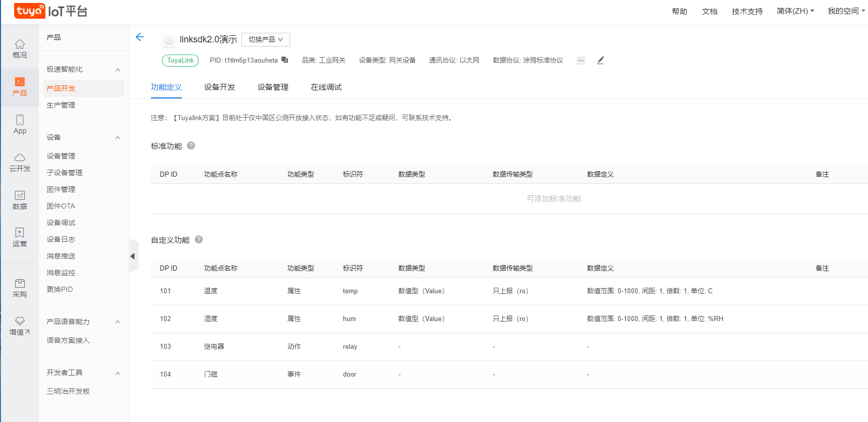The width and height of the screenshot is (868, 422).
Task: Collapse the 开发者工具 menu section
Action: click(x=118, y=373)
